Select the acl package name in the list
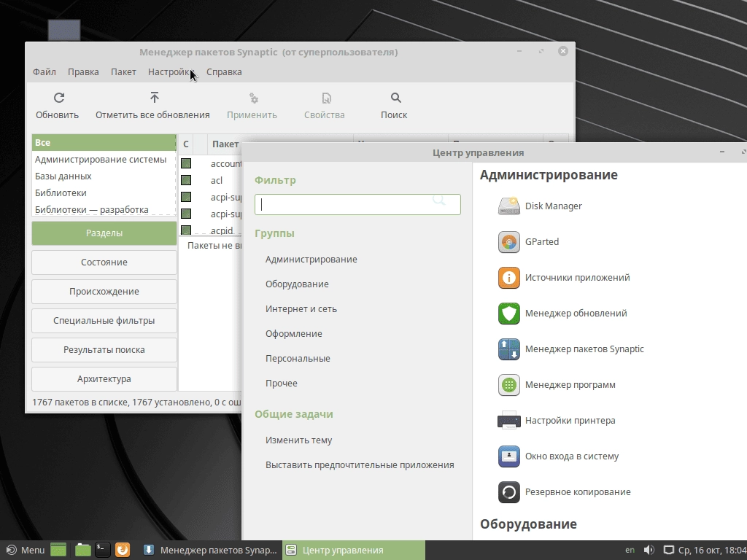Screen dimensions: 747x560 tap(217, 181)
